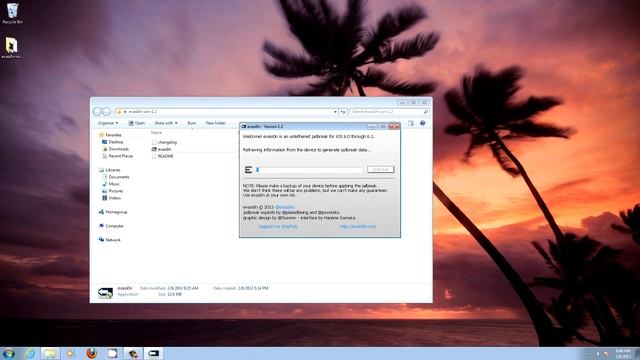Open Desktop in Favorites

113,142
